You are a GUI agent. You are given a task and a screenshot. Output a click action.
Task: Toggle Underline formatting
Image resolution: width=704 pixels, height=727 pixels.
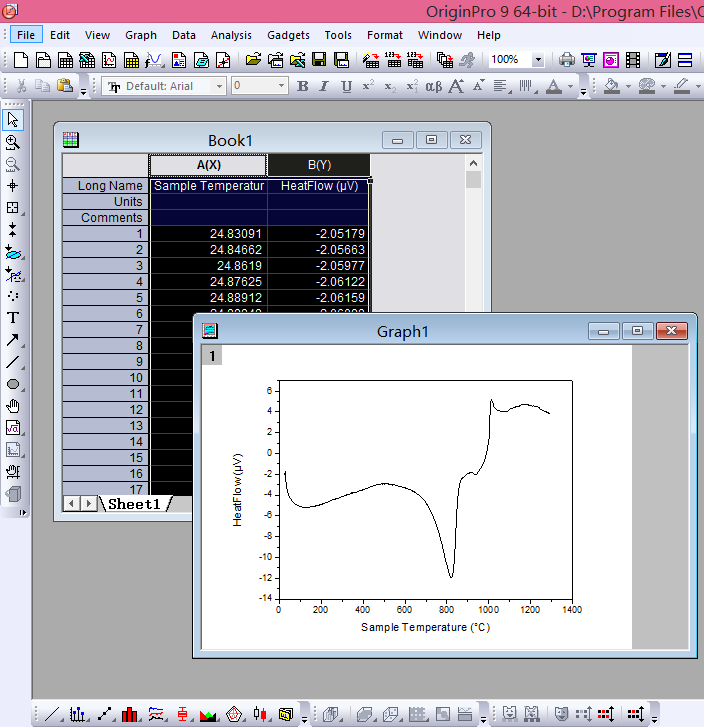346,86
